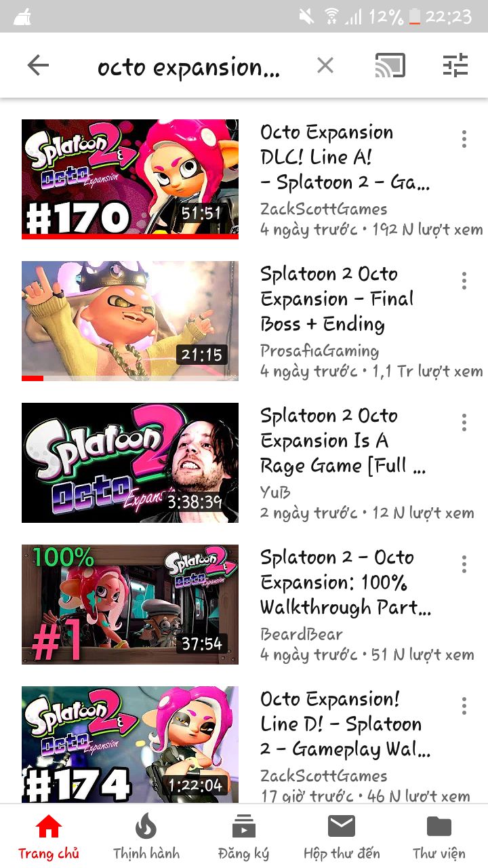Play the 100% Walkthrough #1 thumbnail
The height and width of the screenshot is (868, 488).
(130, 604)
